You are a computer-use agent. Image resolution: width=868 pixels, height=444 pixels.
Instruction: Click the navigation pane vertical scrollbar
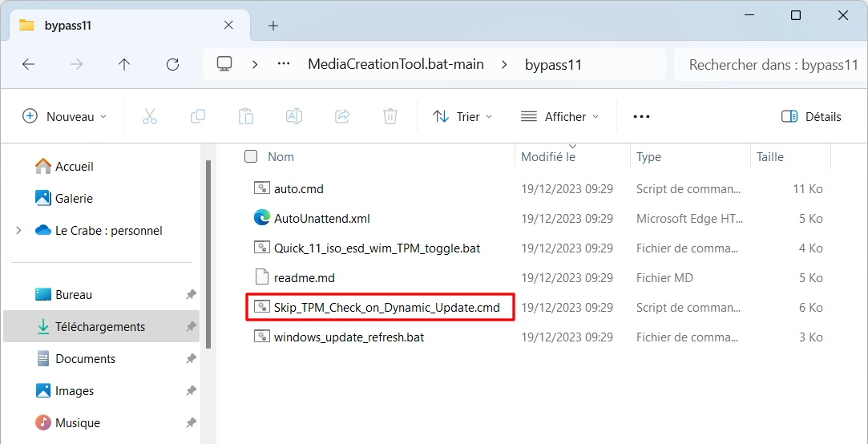[x=208, y=255]
